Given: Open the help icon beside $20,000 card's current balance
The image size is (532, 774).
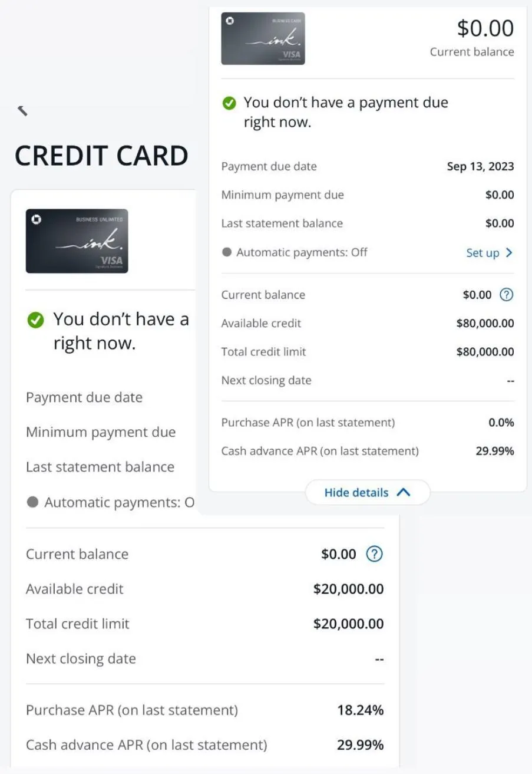Looking at the screenshot, I should (375, 554).
